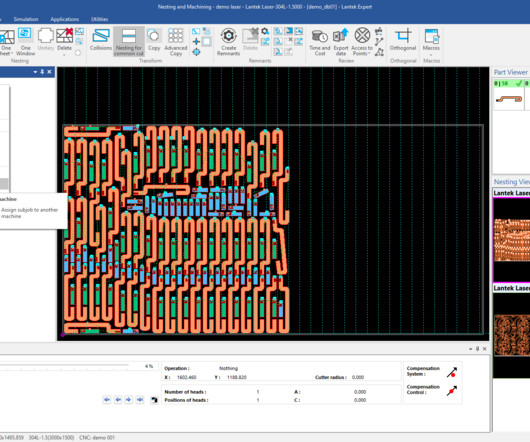Step simulation forward one operation
Viewport: 530px width, 442px height.
click(128, 400)
